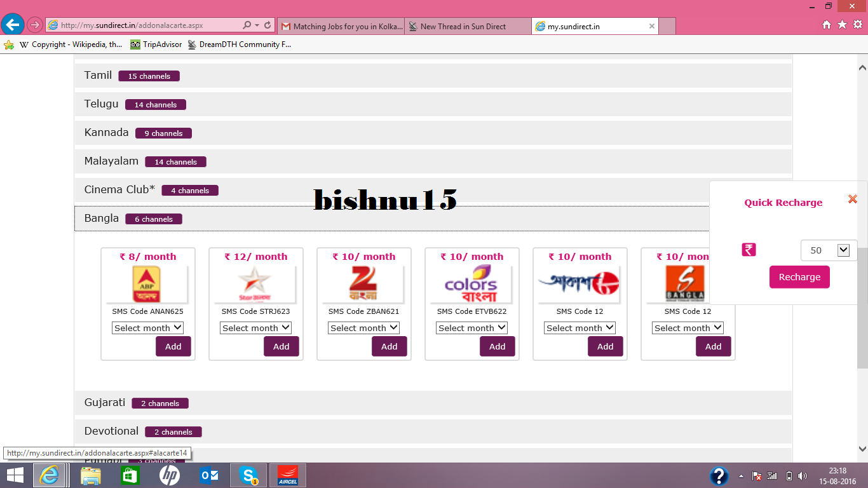868x488 pixels.
Task: Expand the Malayalam channels section
Action: coord(433,161)
